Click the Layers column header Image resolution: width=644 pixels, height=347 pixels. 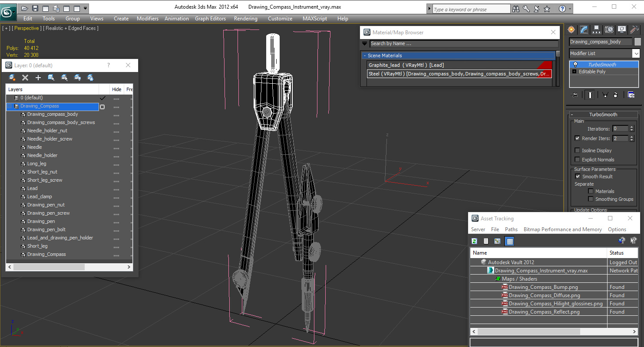click(x=52, y=89)
